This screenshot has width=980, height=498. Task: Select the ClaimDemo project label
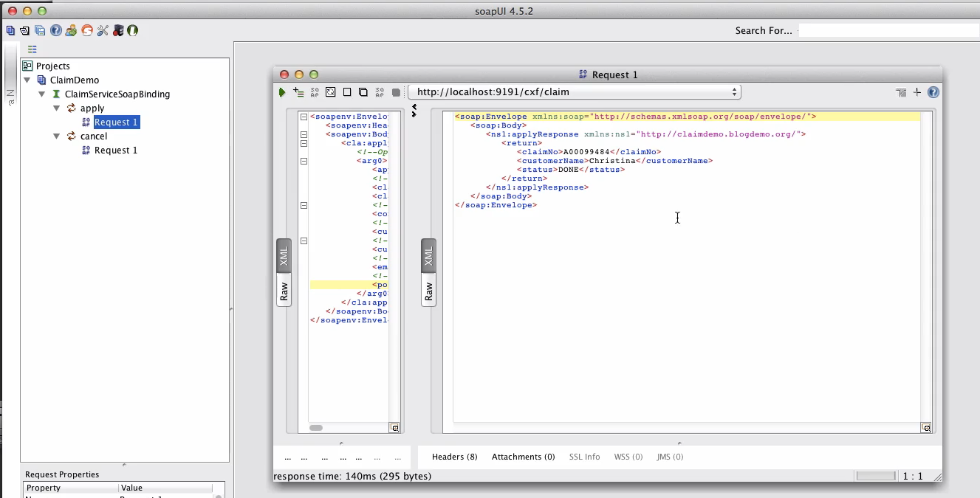[x=75, y=80]
